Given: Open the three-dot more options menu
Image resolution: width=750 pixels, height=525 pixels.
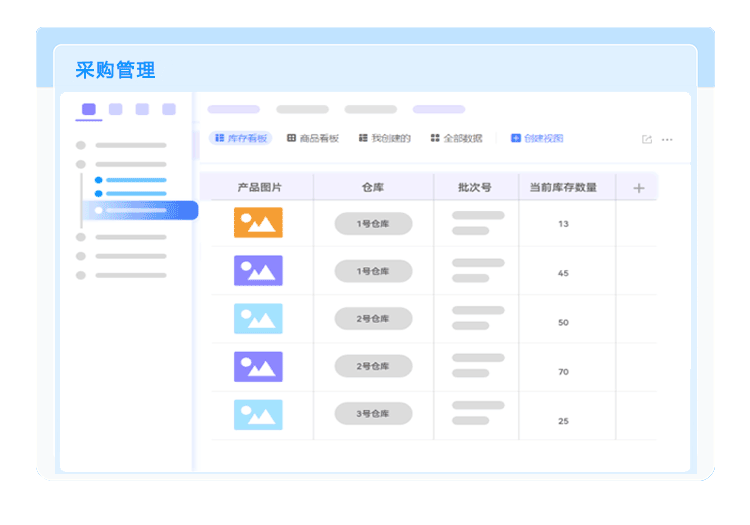Looking at the screenshot, I should (x=667, y=139).
